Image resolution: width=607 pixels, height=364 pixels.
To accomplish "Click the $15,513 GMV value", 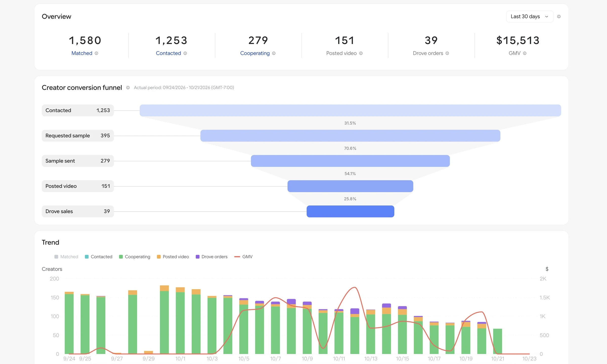I will click(x=518, y=40).
